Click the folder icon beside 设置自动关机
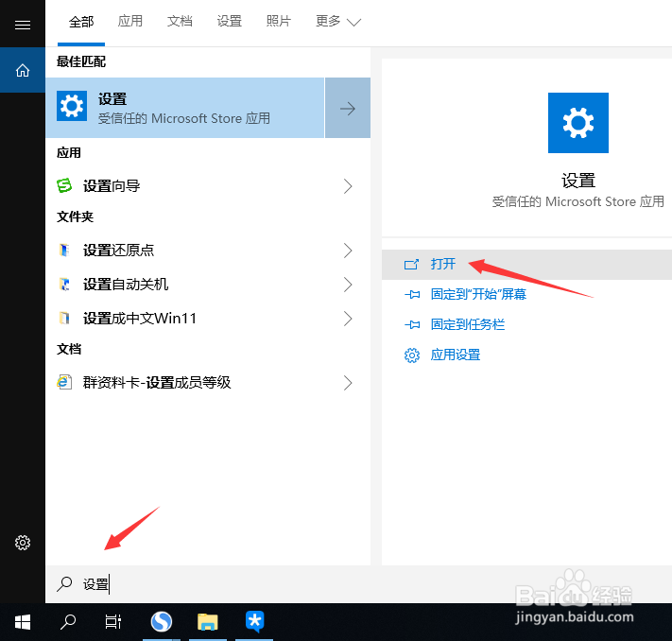 pos(64,284)
